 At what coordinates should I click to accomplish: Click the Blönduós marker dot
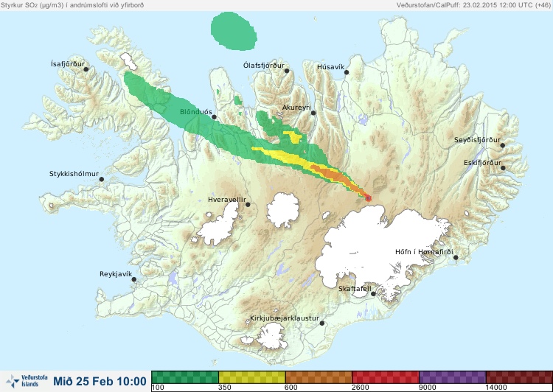[x=214, y=117]
